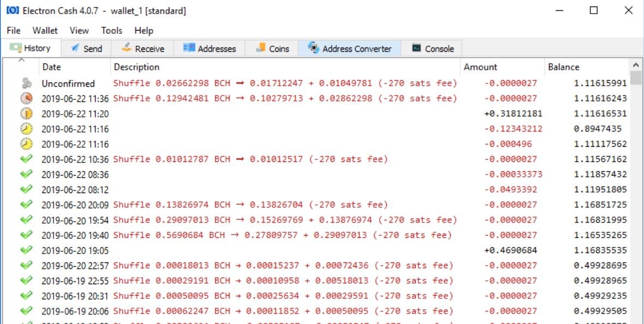Click the Receive tab's icon
The width and height of the screenshot is (644, 324).
pos(126,48)
